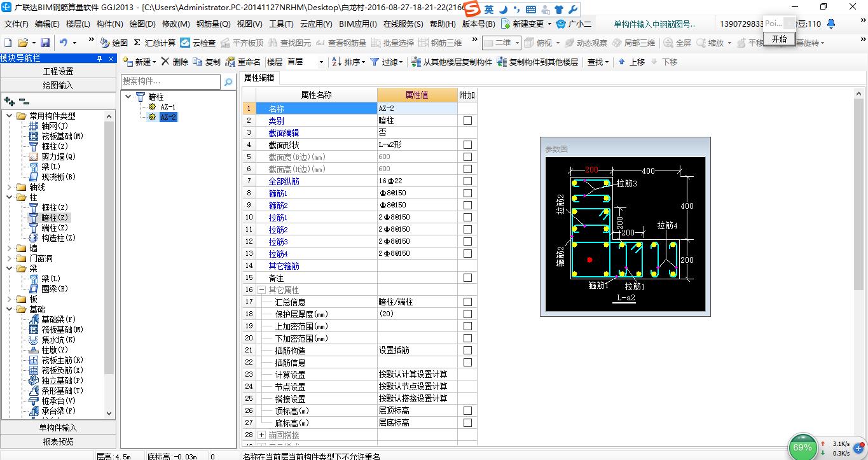Image resolution: width=868 pixels, height=460 pixels.
Task: Click 复制构件到其他楼层
Action: (x=537, y=62)
